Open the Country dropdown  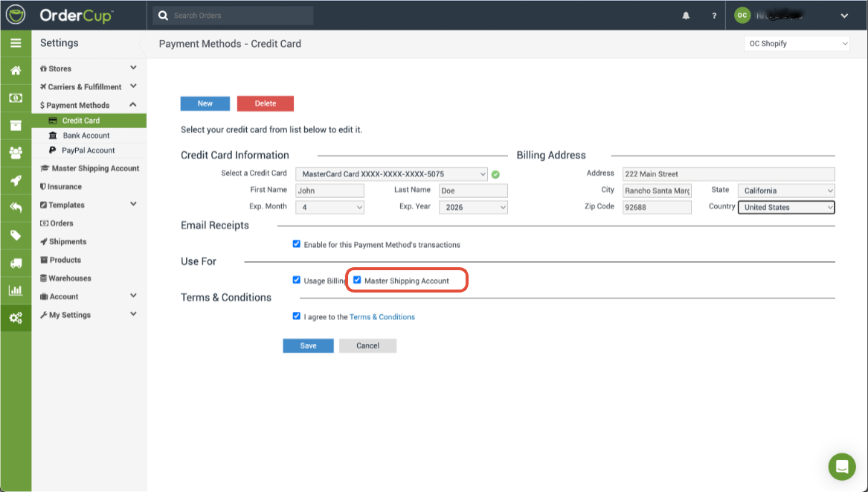pyautogui.click(x=786, y=207)
